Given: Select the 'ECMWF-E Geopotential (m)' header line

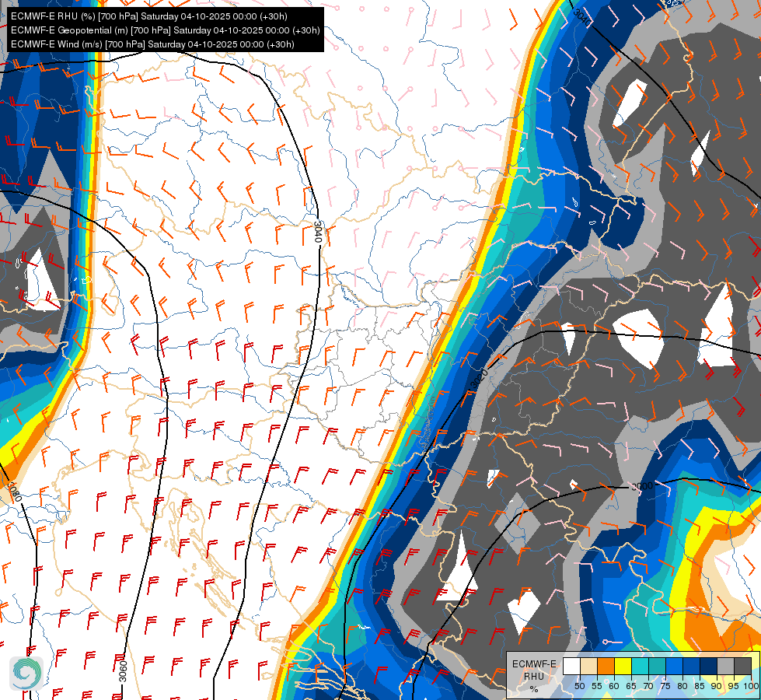Looking at the screenshot, I should [x=165, y=30].
